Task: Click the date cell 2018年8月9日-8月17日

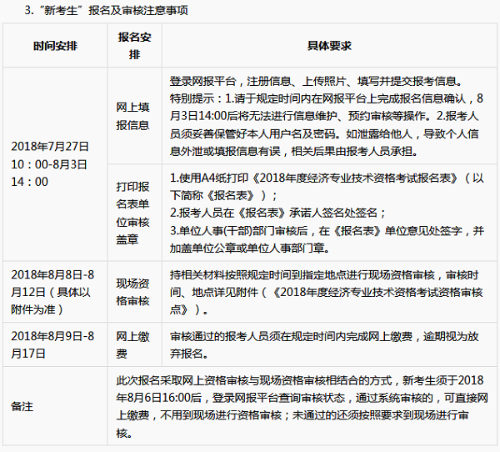Action: [x=53, y=345]
